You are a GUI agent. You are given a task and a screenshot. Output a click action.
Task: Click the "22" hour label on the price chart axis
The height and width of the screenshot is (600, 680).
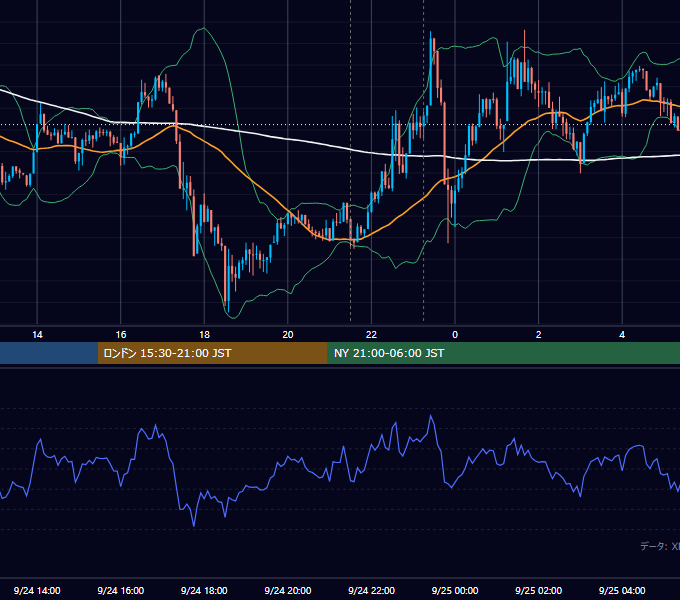click(371, 335)
